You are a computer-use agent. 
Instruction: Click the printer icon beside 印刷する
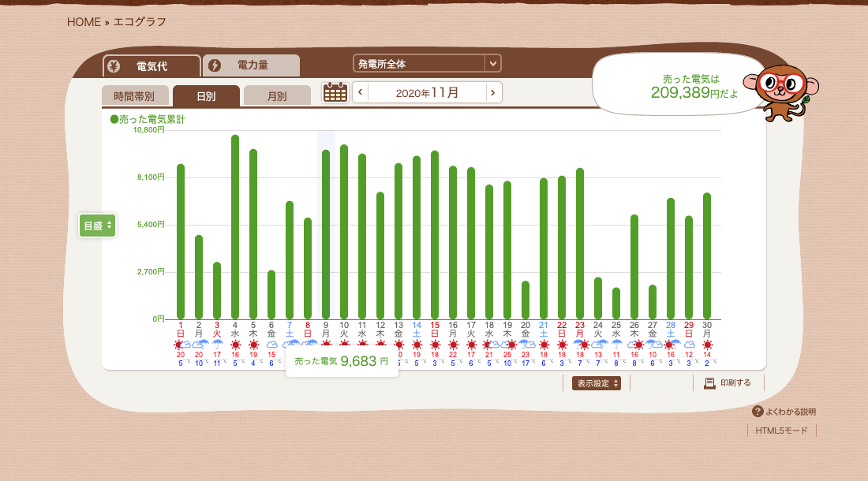point(709,383)
